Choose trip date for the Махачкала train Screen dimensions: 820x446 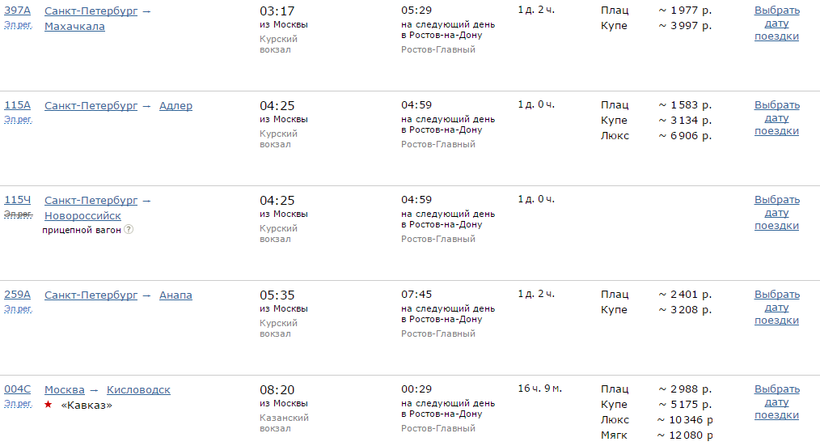(x=777, y=23)
